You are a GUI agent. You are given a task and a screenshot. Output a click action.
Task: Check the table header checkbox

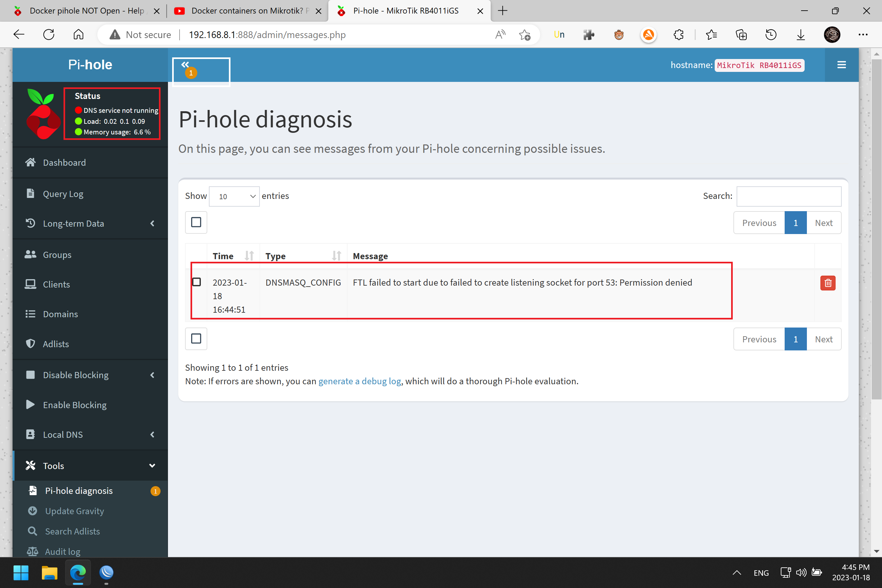(x=196, y=222)
